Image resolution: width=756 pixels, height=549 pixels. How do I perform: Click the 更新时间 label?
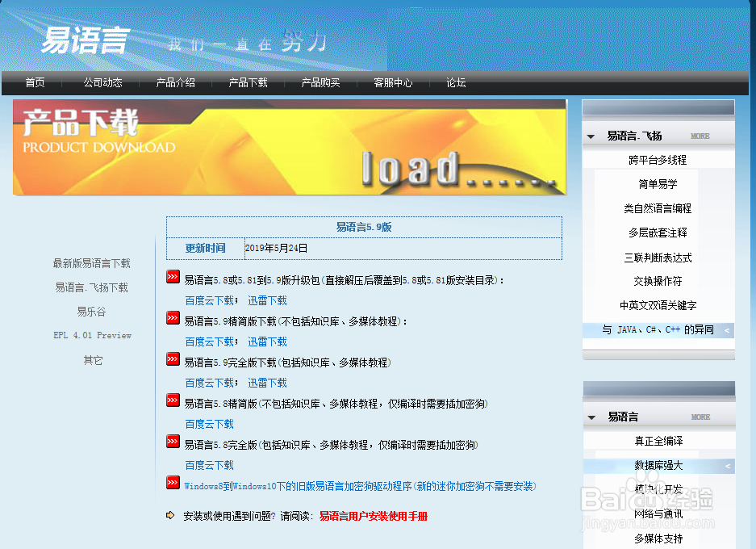206,249
